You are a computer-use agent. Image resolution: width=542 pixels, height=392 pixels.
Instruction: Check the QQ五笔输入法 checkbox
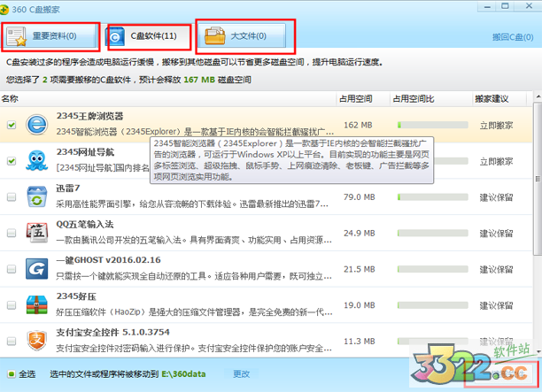[x=12, y=233]
